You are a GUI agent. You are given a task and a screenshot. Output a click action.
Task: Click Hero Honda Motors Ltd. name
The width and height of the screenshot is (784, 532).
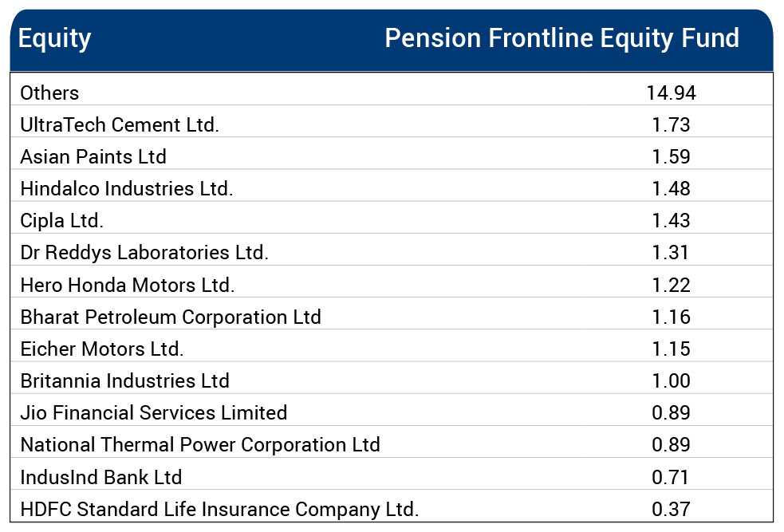[128, 285]
